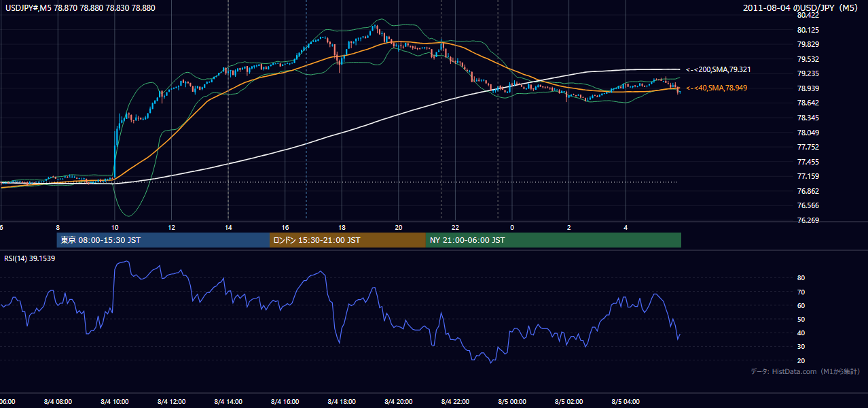Click midnight hour label 0 under price chart
The width and height of the screenshot is (868, 408).
pyautogui.click(x=512, y=227)
